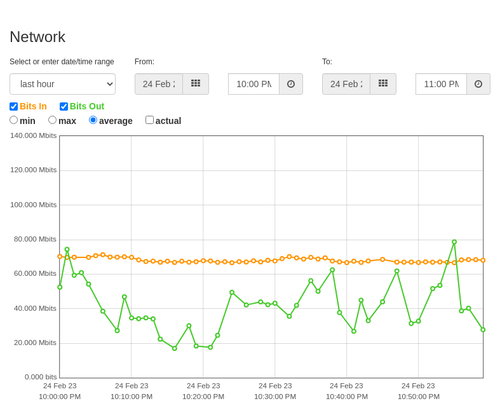Click the '80.000 Mbits' axis label
The height and width of the screenshot is (403, 500).
[35, 239]
